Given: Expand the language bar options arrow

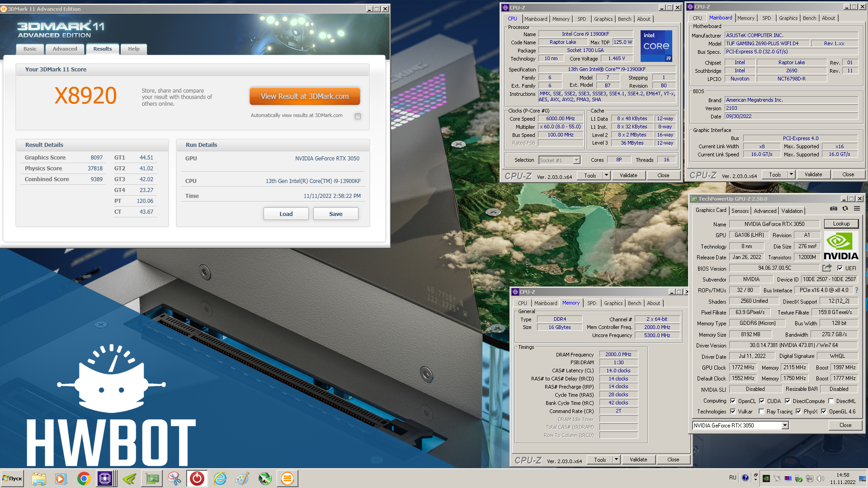Looking at the screenshot, I should pos(755,480).
